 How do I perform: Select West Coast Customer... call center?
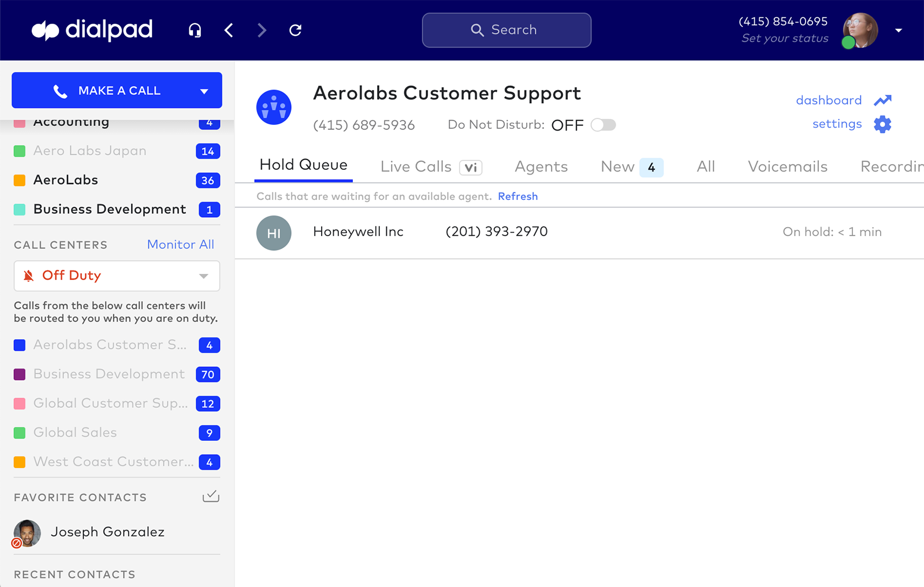[x=117, y=462]
